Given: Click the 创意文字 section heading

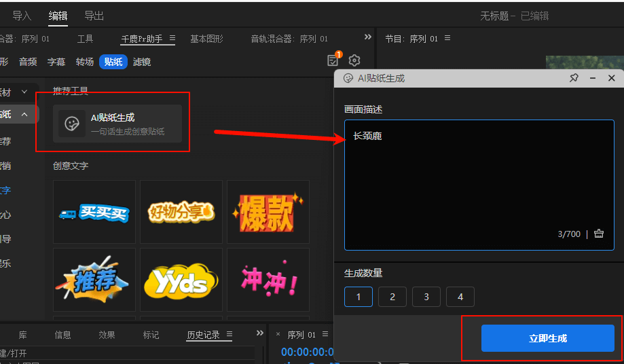Looking at the screenshot, I should click(x=71, y=166).
